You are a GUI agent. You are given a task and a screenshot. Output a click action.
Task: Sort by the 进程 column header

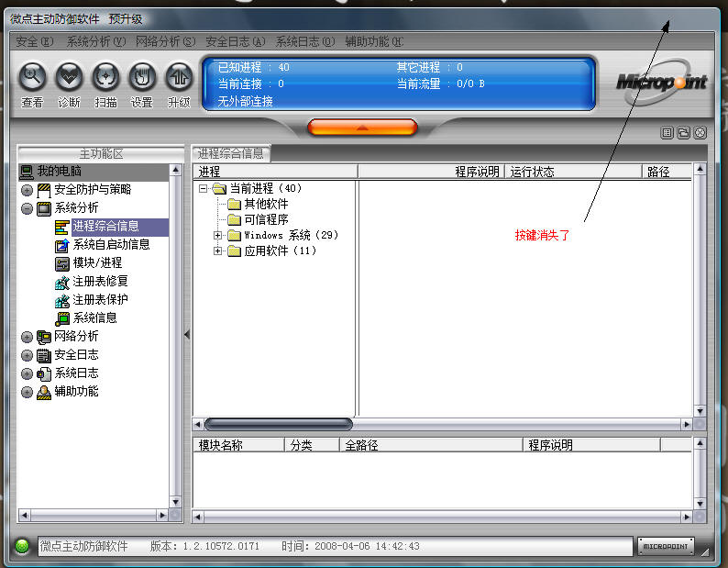tap(275, 172)
